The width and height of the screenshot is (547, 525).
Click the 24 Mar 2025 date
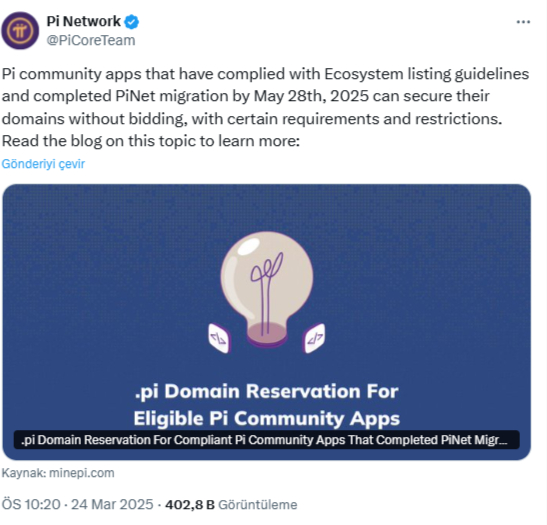pos(112,505)
